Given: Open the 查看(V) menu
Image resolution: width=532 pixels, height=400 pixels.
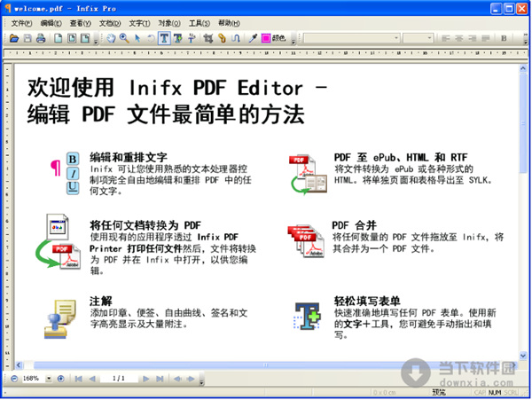Looking at the screenshot, I should [x=81, y=23].
